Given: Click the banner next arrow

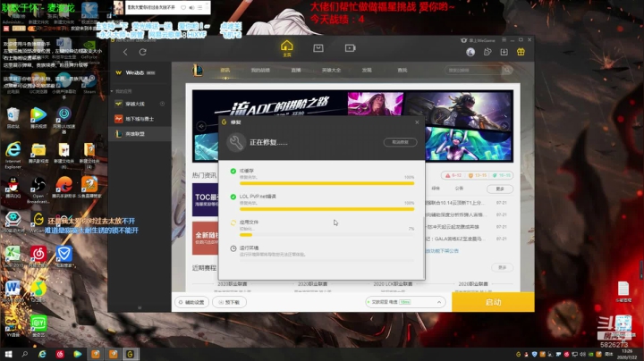Looking at the screenshot, I should [504, 126].
